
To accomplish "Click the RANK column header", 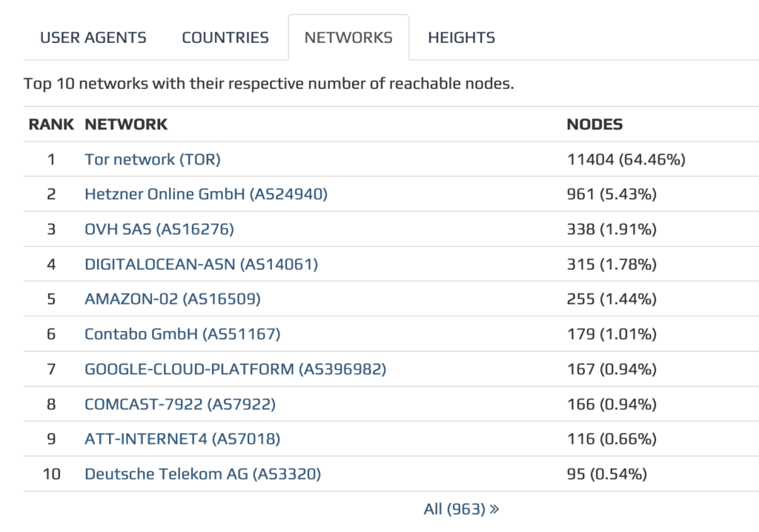I will 50,124.
